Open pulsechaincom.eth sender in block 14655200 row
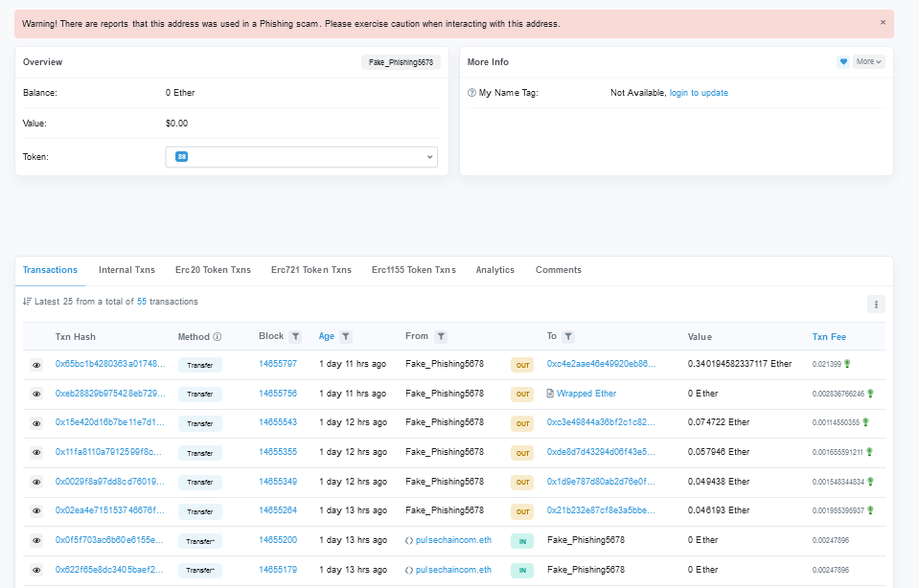The height and width of the screenshot is (588, 919). click(453, 540)
